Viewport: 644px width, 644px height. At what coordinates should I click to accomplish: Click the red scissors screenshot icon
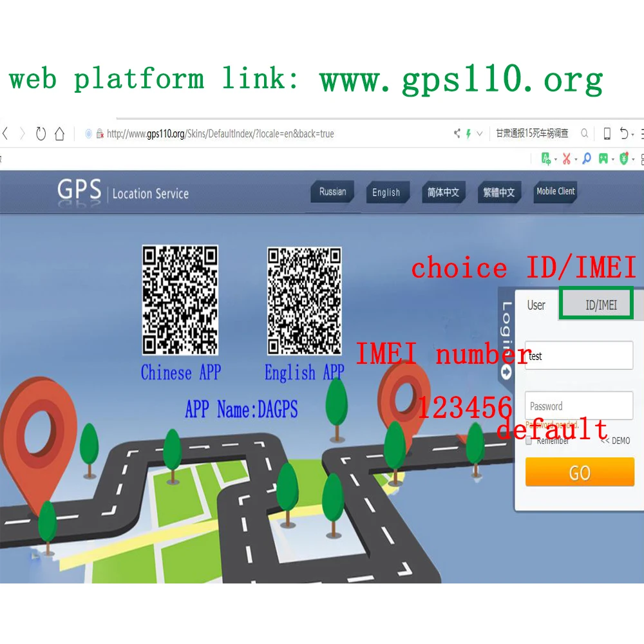pyautogui.click(x=567, y=158)
